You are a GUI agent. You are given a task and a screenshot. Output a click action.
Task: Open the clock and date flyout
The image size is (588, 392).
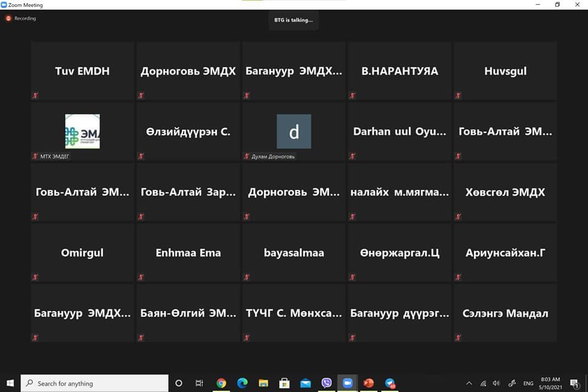(x=550, y=383)
